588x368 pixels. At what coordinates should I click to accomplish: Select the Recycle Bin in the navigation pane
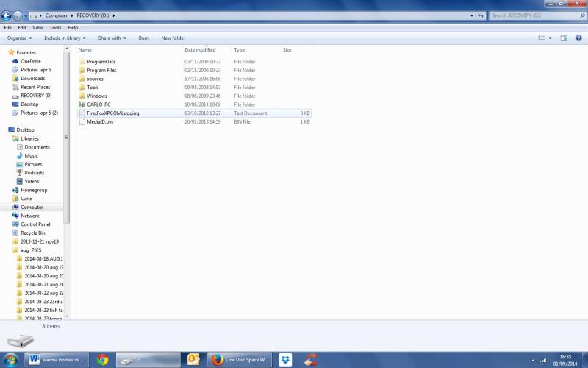tap(32, 233)
